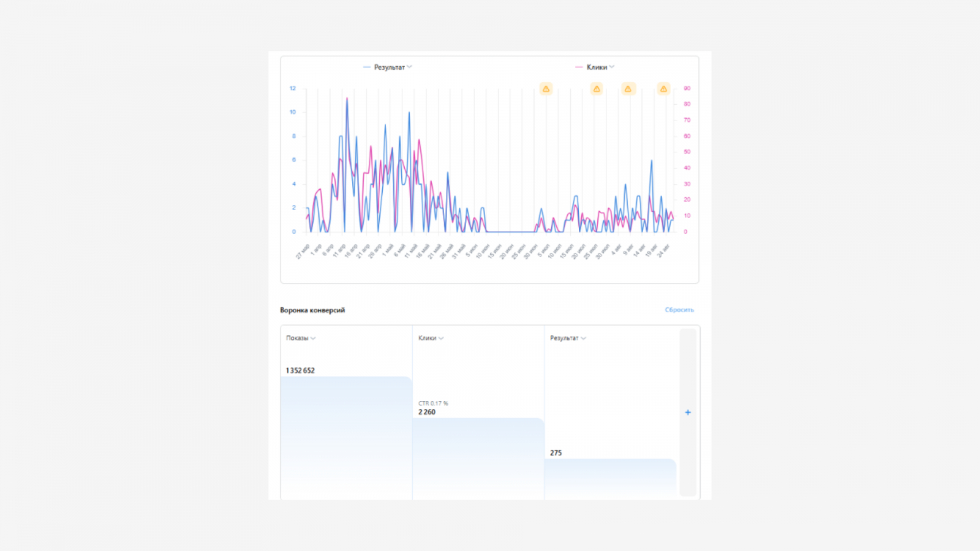
Task: Click the third warning icon from the left
Action: (x=628, y=89)
